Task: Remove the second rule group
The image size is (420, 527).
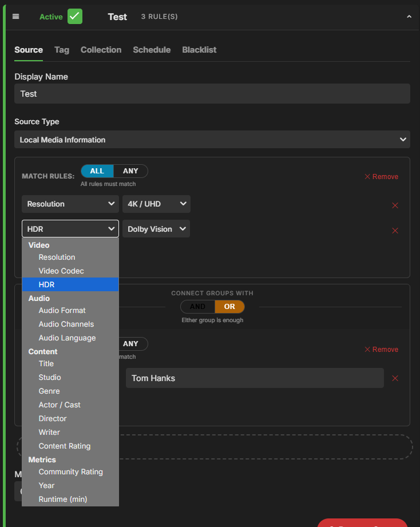Action: 381,350
